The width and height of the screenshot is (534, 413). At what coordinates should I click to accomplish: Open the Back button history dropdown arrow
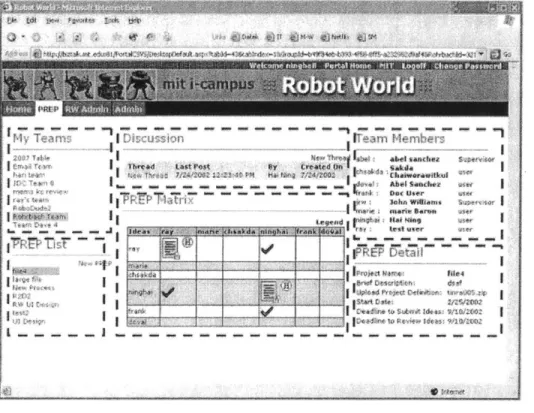coord(23,36)
